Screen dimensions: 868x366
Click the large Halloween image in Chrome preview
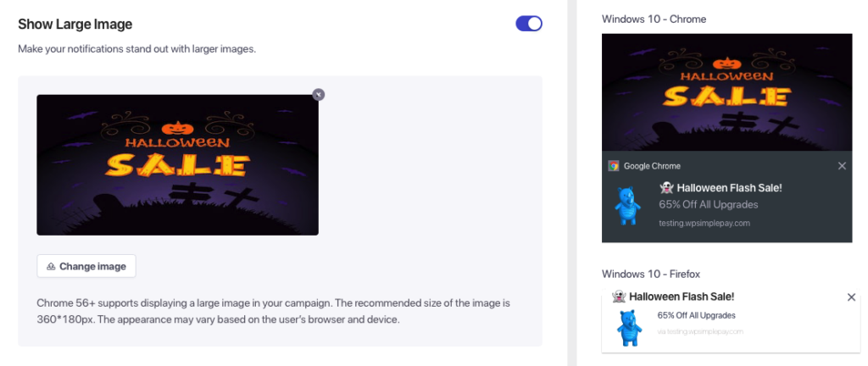point(726,91)
